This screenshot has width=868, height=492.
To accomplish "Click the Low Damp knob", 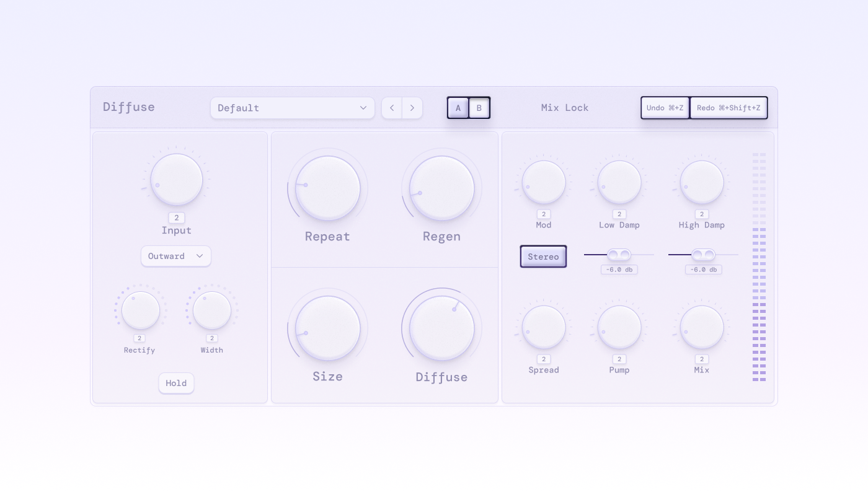I will click(x=619, y=183).
